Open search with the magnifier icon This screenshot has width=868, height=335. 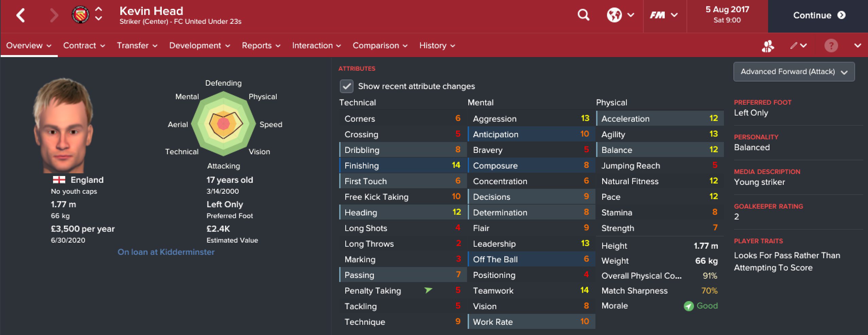click(x=583, y=15)
